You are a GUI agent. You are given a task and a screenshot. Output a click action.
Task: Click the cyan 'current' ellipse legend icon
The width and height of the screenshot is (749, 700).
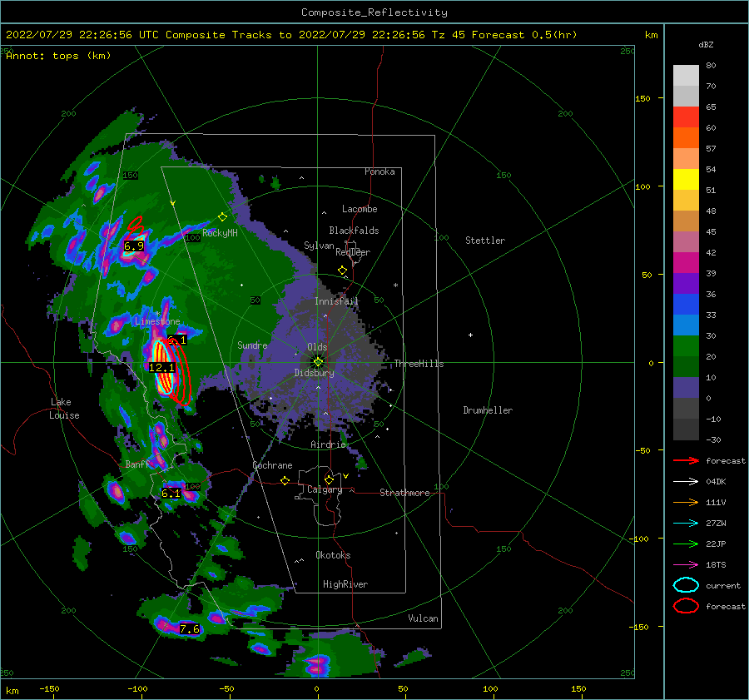click(686, 585)
